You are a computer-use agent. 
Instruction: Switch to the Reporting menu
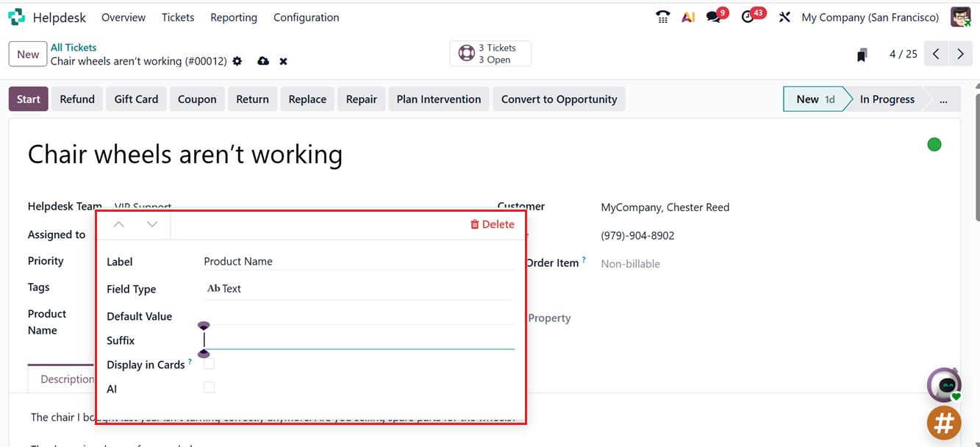(x=233, y=17)
